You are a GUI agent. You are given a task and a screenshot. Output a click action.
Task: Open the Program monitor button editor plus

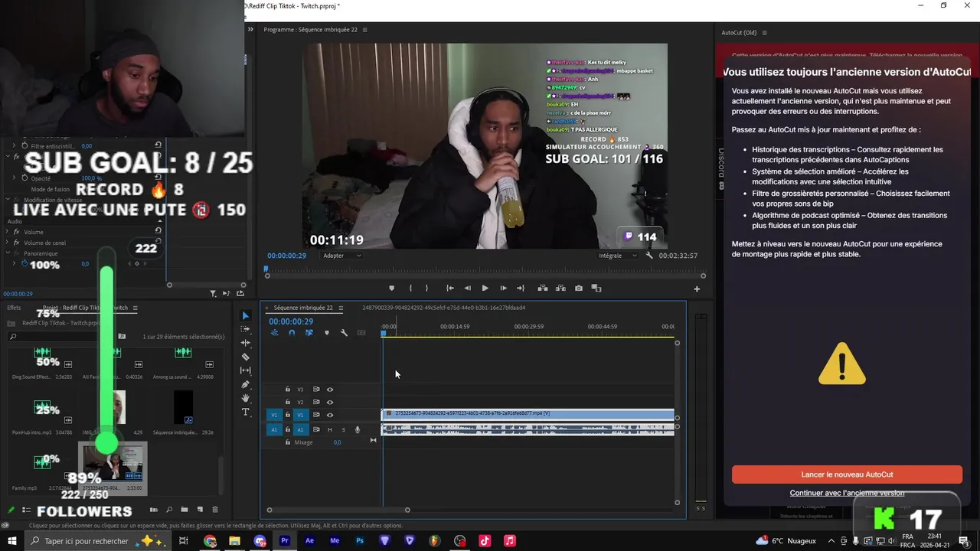click(x=697, y=289)
